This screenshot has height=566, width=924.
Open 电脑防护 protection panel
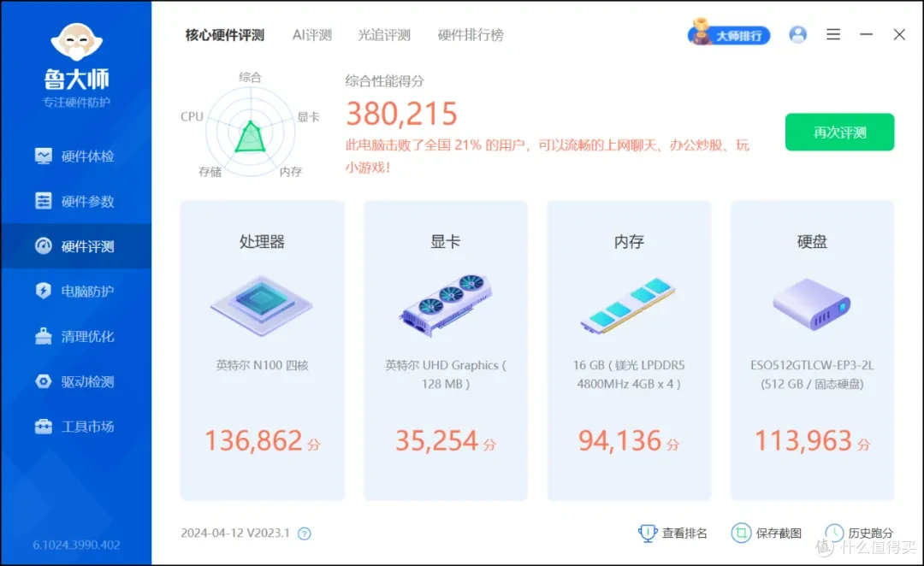pos(77,291)
